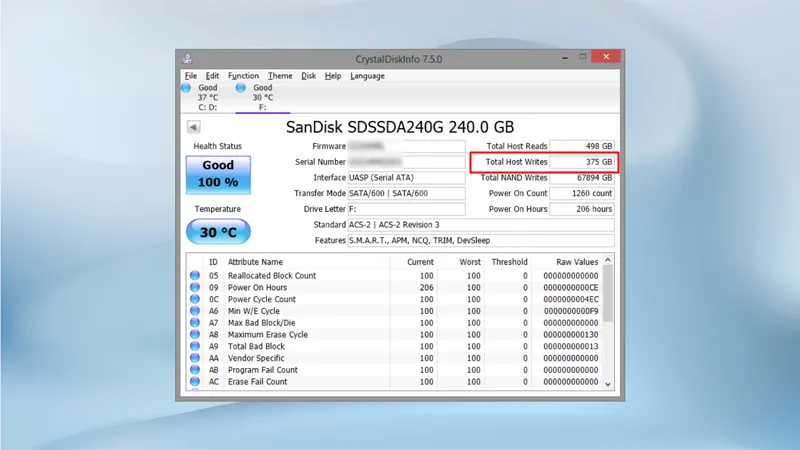800x450 pixels.
Task: Click the Transfer Mode field SATA/600
Action: point(407,193)
